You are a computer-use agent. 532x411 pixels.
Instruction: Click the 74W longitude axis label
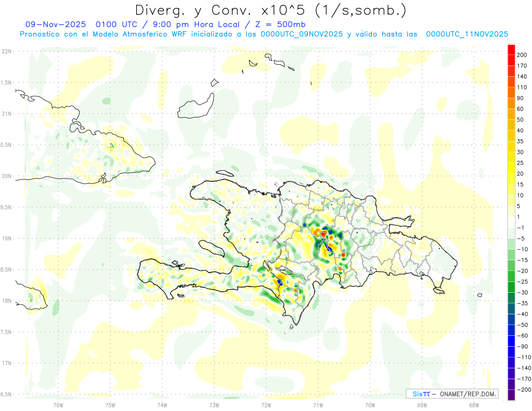(x=162, y=405)
